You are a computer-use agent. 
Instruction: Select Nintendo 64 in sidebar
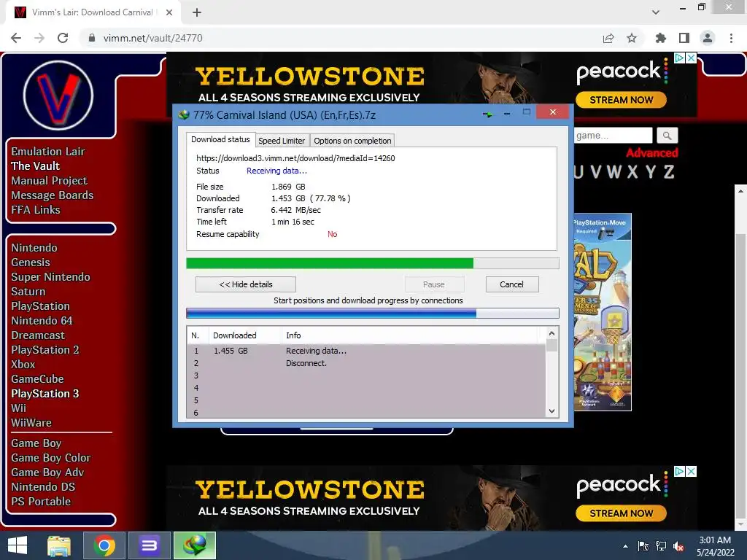[x=42, y=321]
